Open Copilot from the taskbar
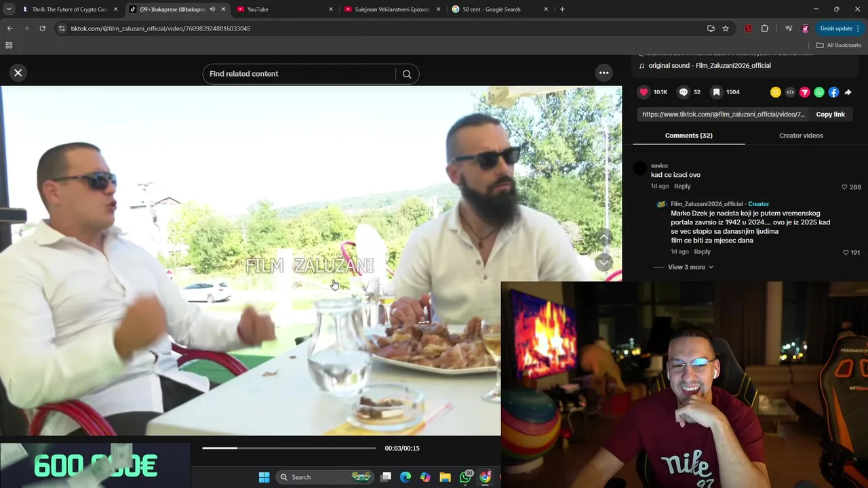Image resolution: width=868 pixels, height=488 pixels. click(425, 477)
